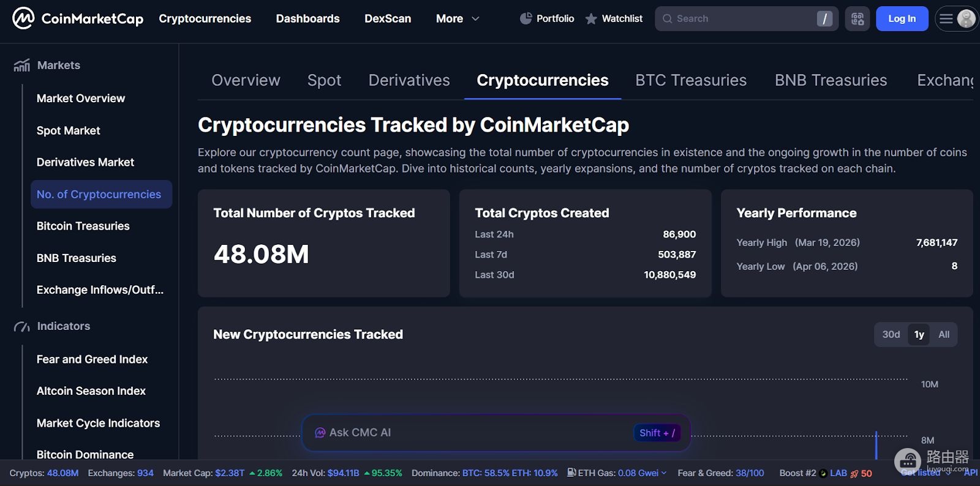The height and width of the screenshot is (486, 980).
Task: Expand the ETH Gas Gwei dropdown
Action: click(664, 473)
